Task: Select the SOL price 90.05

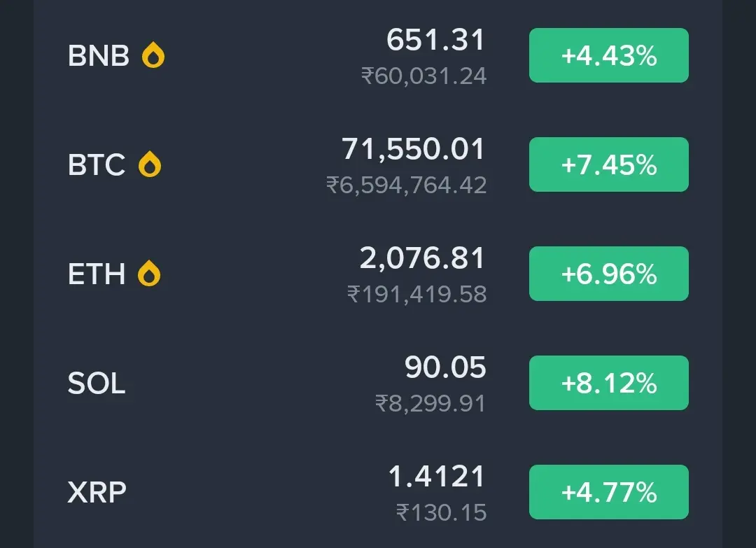Action: 445,367
